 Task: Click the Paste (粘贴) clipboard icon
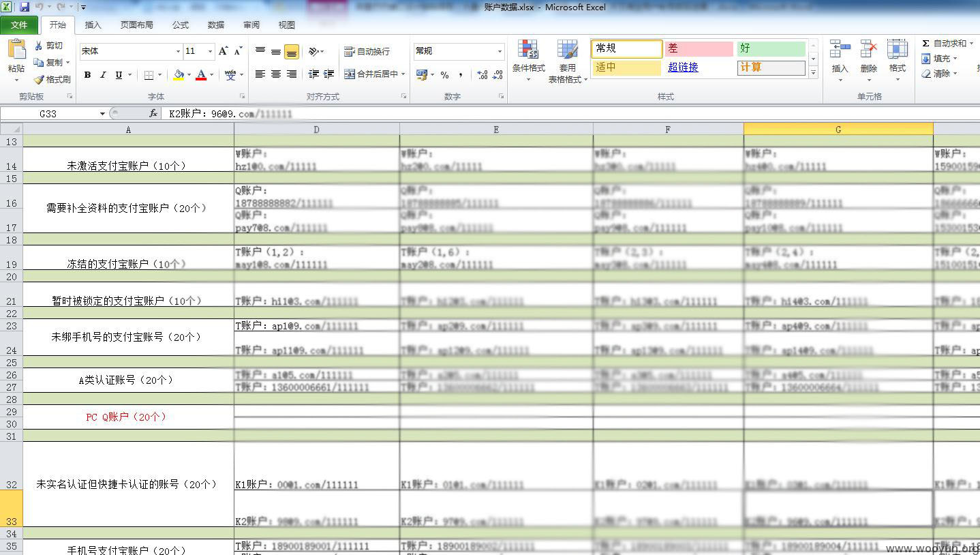tap(16, 50)
